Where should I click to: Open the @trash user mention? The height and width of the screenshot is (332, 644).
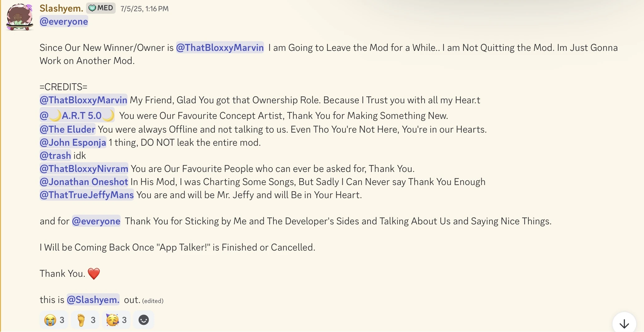pos(55,155)
